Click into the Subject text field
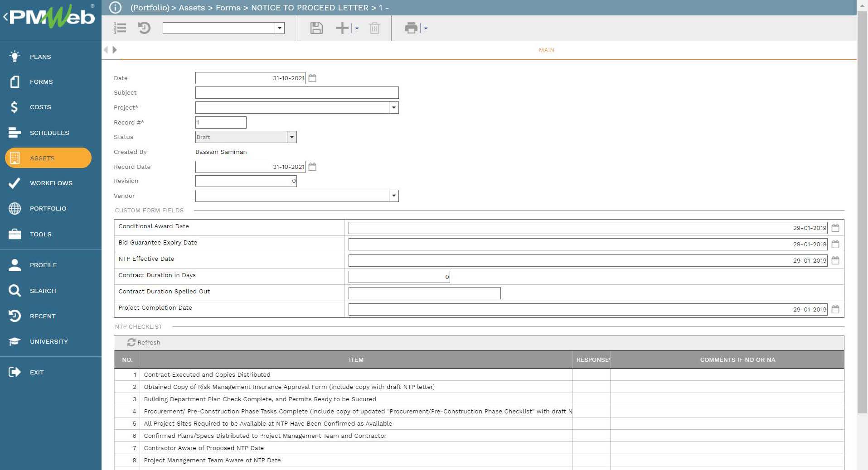 [x=296, y=93]
